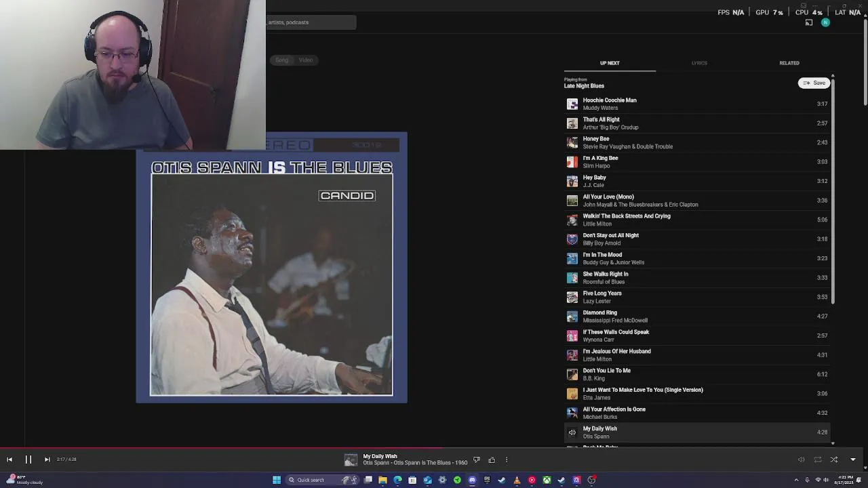868x488 pixels.
Task: Switch the player to Song mode
Action: 281,60
